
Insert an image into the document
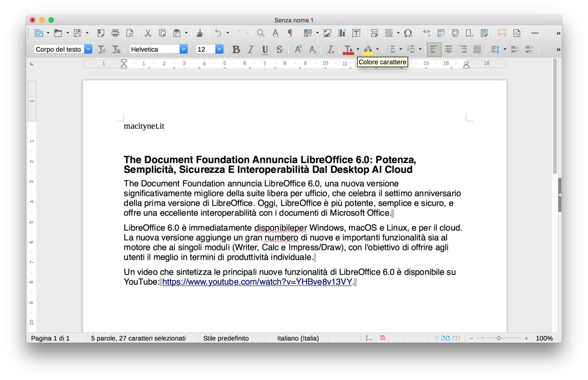(x=327, y=33)
